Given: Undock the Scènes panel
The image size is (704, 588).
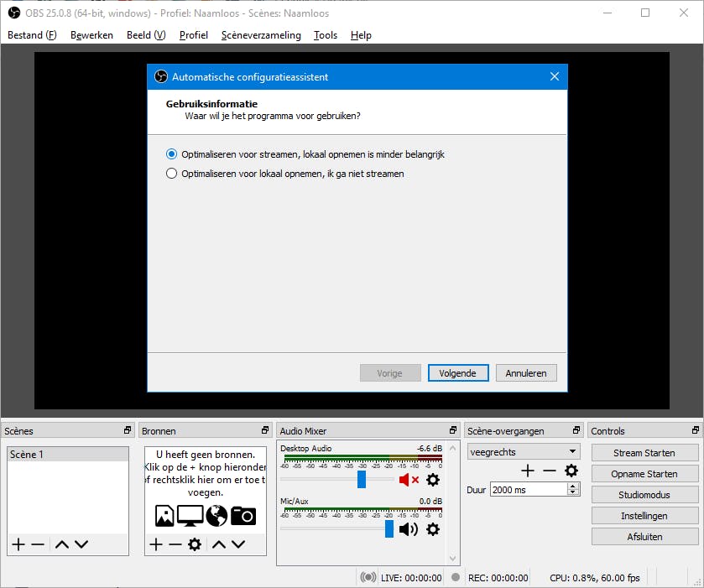Looking at the screenshot, I should pos(128,430).
